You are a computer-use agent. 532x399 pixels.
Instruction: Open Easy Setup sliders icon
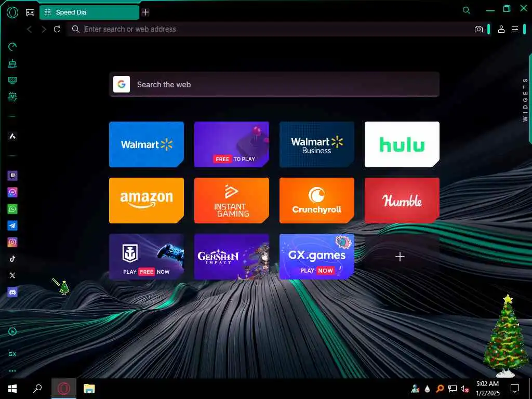click(x=515, y=29)
